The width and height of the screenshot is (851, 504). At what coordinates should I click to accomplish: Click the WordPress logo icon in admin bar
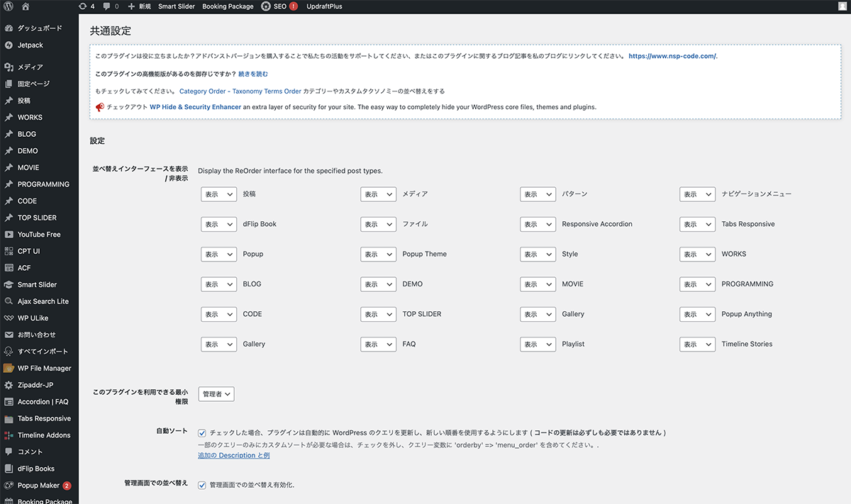[9, 6]
